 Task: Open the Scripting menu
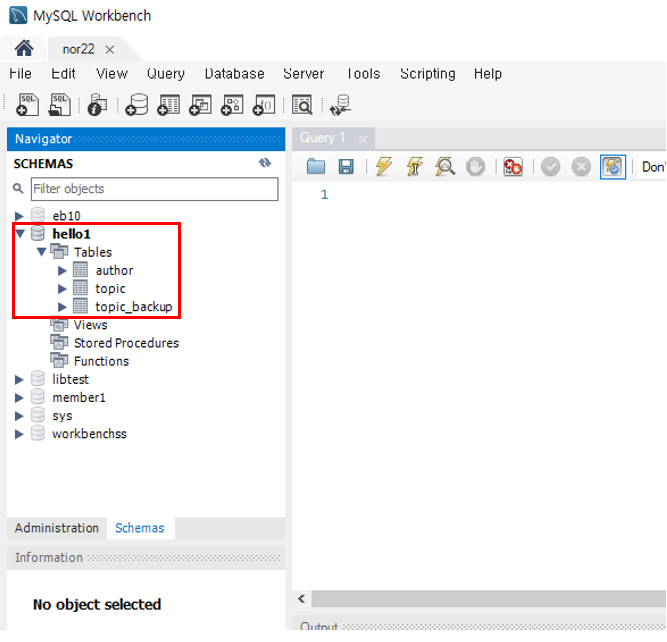click(x=428, y=74)
